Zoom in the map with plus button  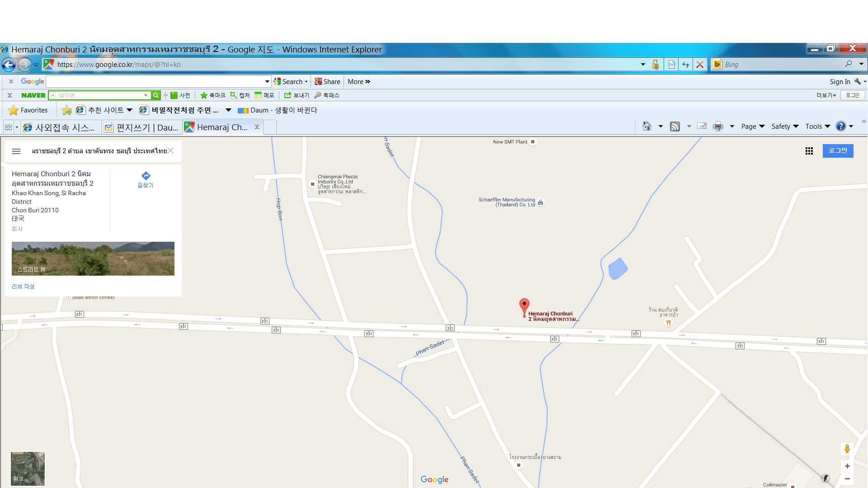tap(847, 466)
